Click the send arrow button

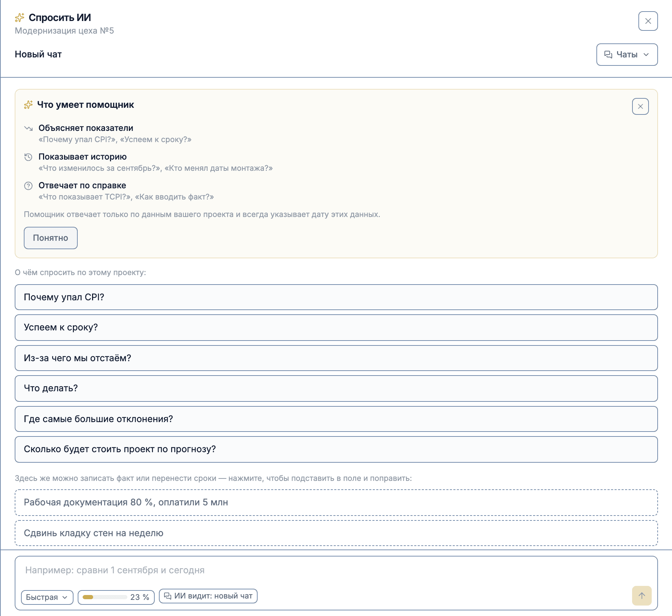pyautogui.click(x=642, y=595)
